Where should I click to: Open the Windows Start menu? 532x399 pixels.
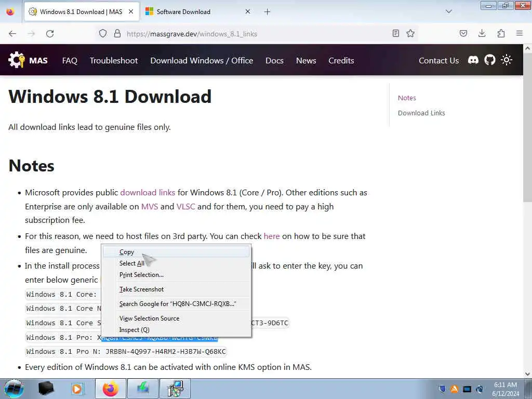pyautogui.click(x=14, y=389)
